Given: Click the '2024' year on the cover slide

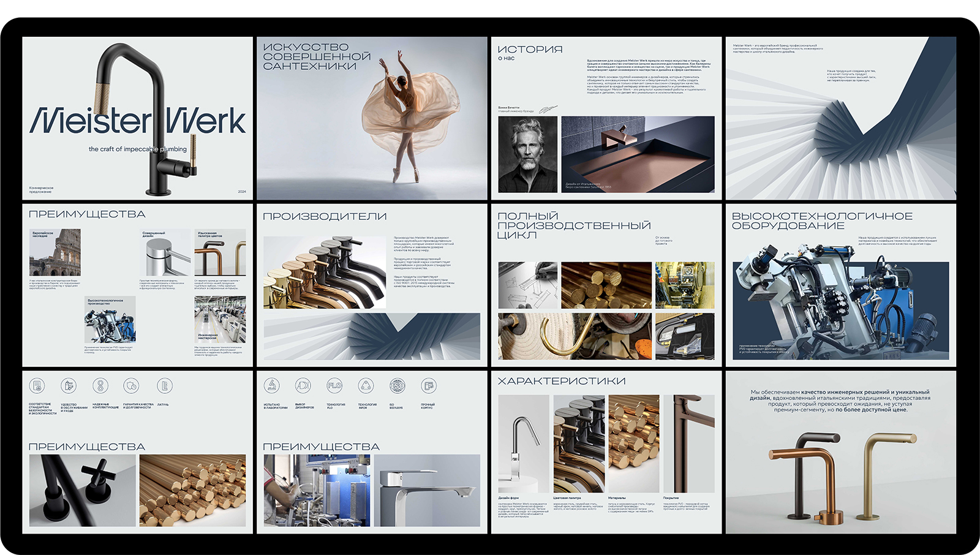Looking at the screenshot, I should pyautogui.click(x=242, y=192).
